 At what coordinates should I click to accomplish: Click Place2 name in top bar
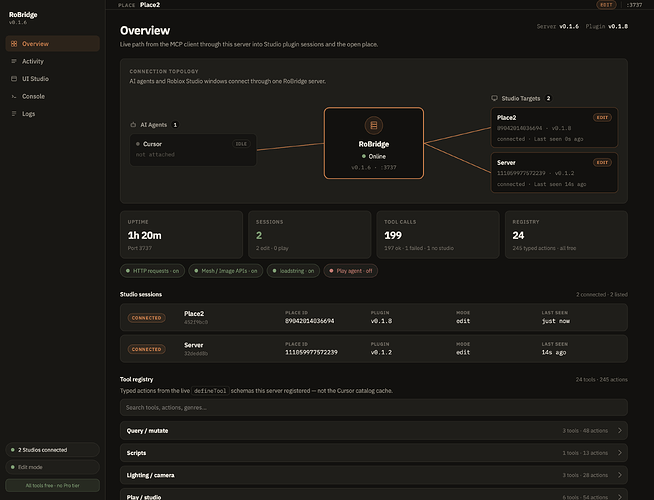click(150, 5)
